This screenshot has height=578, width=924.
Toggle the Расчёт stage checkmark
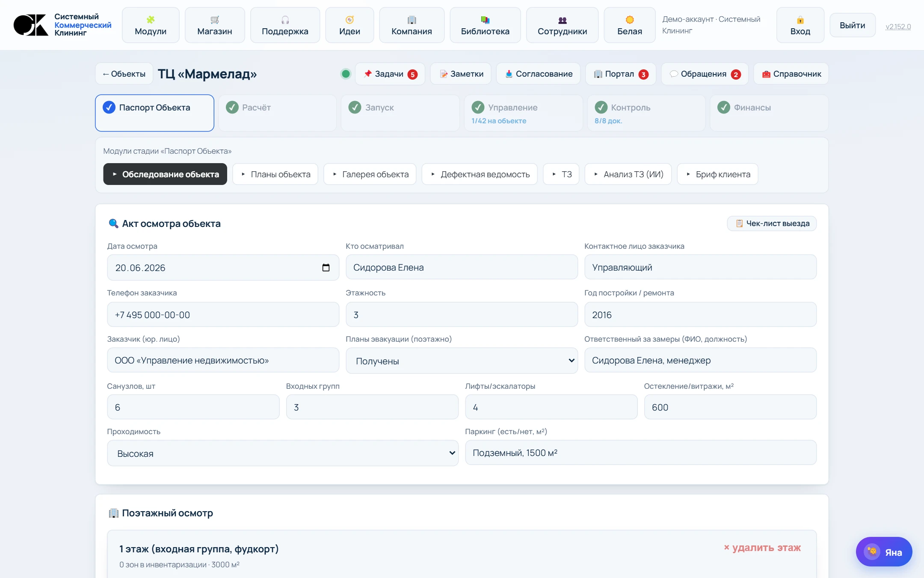(x=232, y=107)
